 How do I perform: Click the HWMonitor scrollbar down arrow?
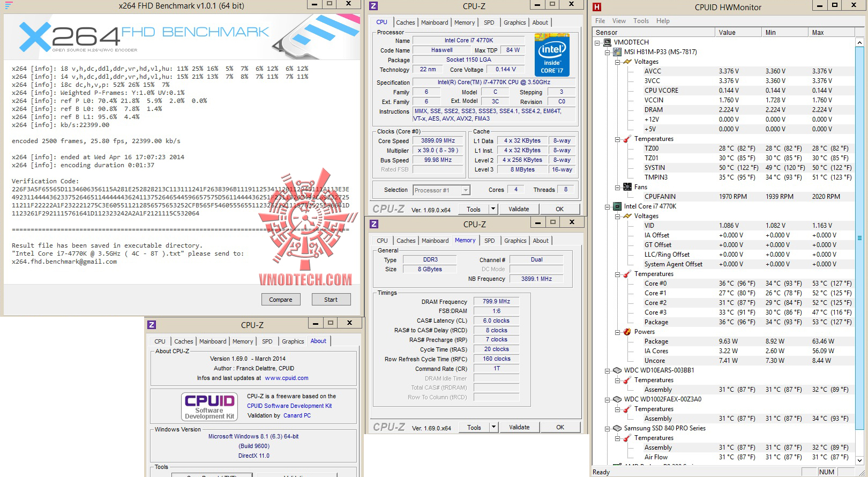click(x=859, y=460)
